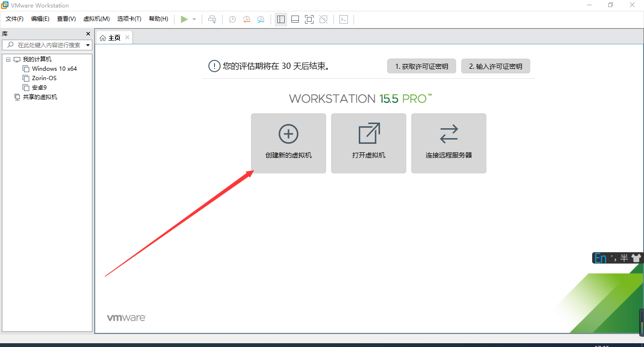The image size is (644, 347).
Task: Select 共享的虚拟机 in the library
Action: pos(40,97)
